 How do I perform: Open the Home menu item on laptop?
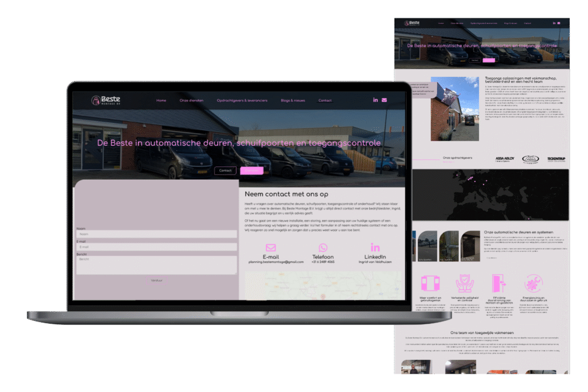point(161,100)
